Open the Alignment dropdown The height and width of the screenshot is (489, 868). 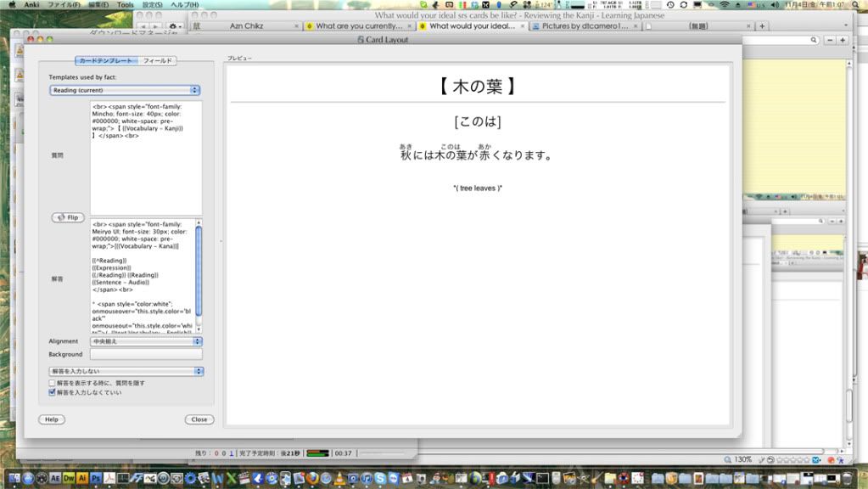(146, 341)
